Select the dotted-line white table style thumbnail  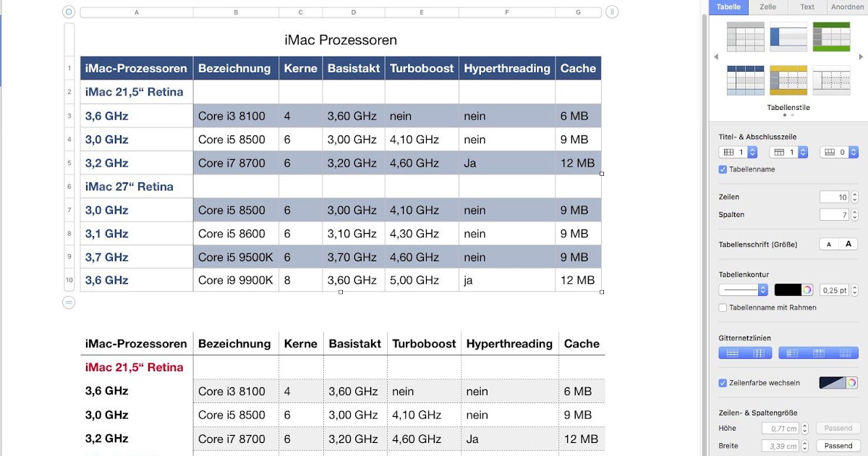pos(831,80)
